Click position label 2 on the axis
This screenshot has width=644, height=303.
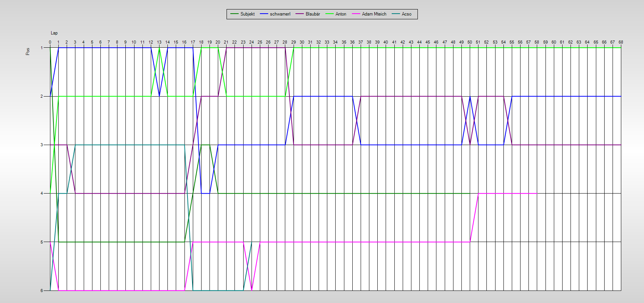(x=42, y=96)
